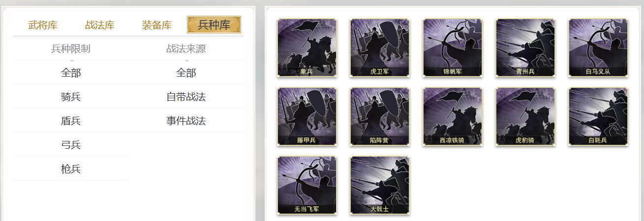
Task: Select the 白马义从 troop icon
Action: click(598, 48)
